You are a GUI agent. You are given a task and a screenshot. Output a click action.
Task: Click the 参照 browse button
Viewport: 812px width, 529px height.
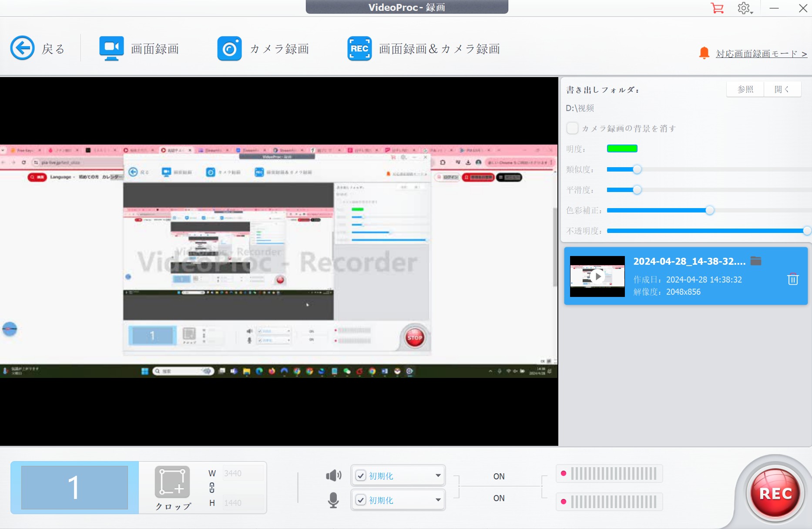pos(745,89)
